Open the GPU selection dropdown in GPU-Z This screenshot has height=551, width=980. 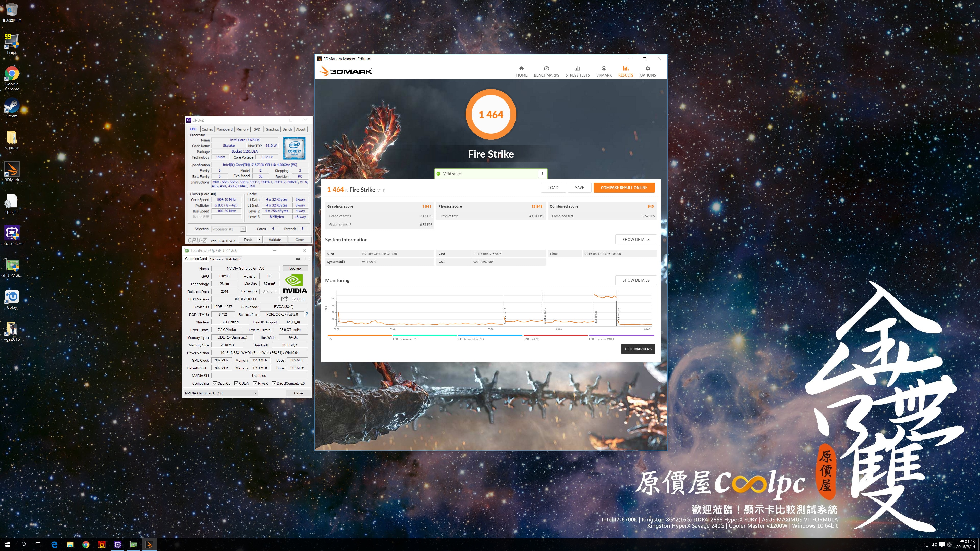(x=221, y=393)
